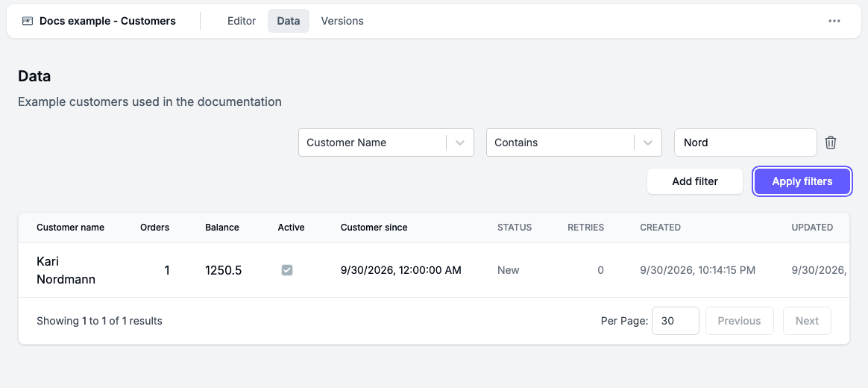This screenshot has width=868, height=388.
Task: Click the customer since date 12:00:00 AM
Action: (400, 270)
